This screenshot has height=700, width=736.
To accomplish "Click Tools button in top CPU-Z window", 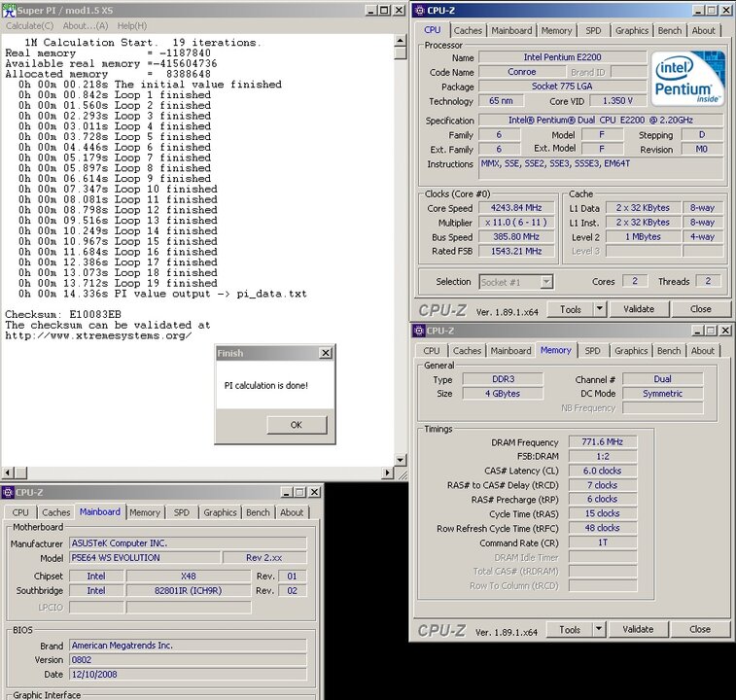I will coord(571,309).
